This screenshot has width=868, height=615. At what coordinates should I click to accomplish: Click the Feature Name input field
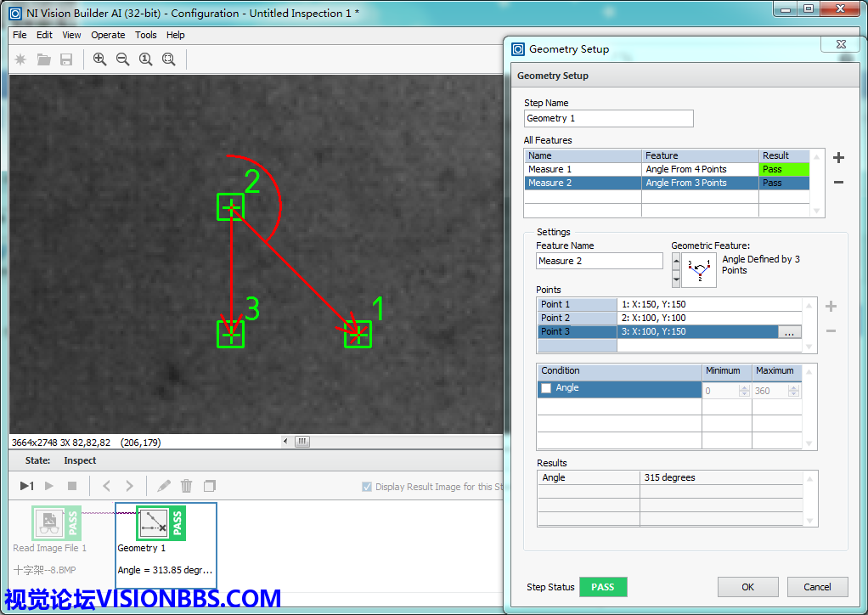[x=599, y=261]
